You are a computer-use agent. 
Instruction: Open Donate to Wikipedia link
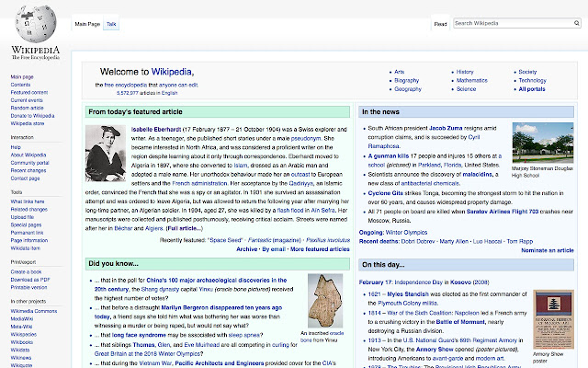[33, 116]
